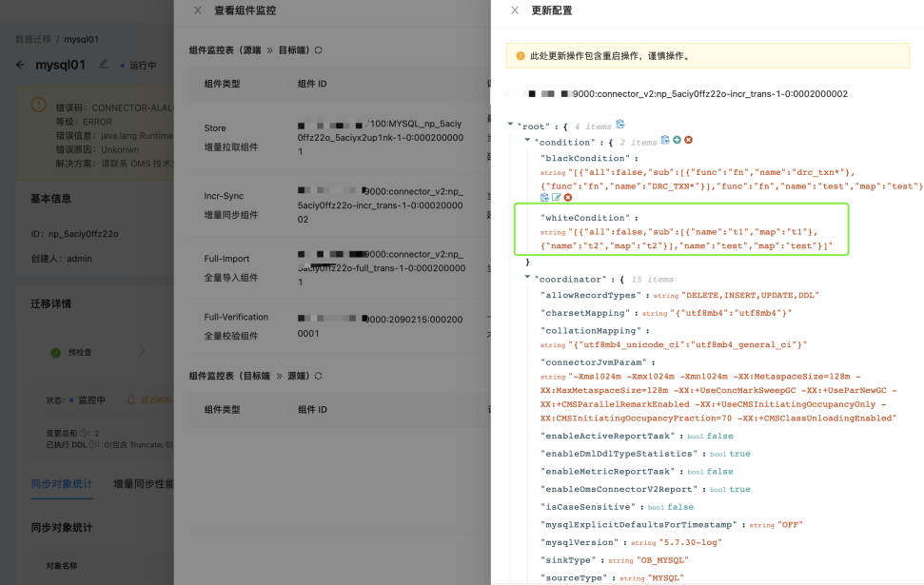Close the 查看组件监控 drawer
924x585 pixels.
click(198, 10)
